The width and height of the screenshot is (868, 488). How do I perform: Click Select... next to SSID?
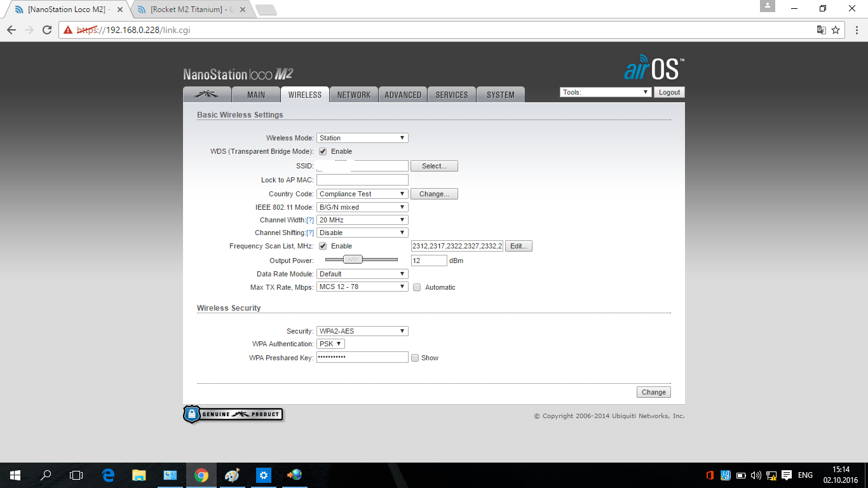(434, 166)
